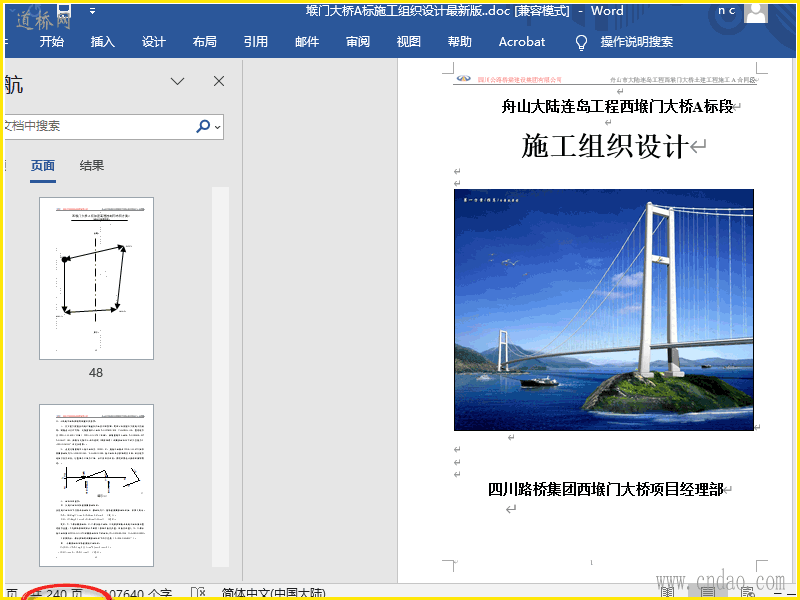Click the lightbulb Tell Me icon

(x=581, y=42)
